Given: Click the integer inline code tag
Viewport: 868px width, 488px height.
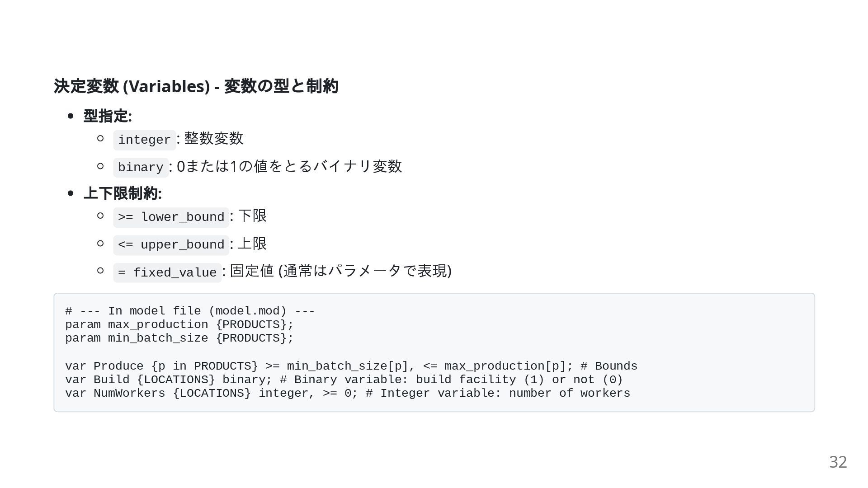Looking at the screenshot, I should coord(144,140).
